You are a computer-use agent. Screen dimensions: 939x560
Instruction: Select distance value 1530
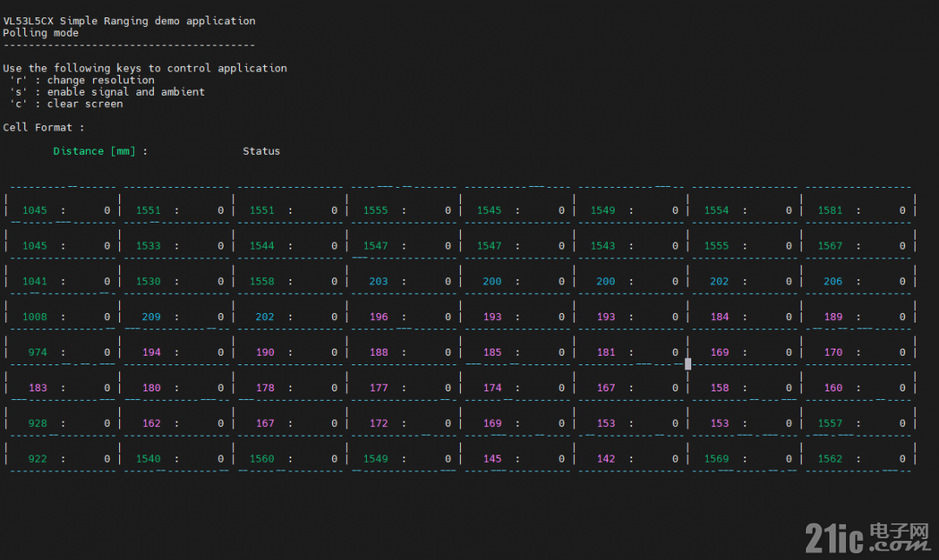149,281
